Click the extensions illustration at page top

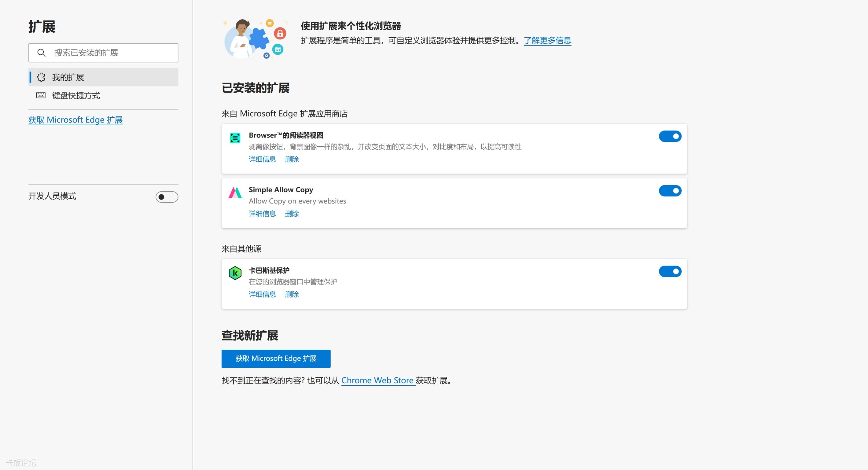256,39
